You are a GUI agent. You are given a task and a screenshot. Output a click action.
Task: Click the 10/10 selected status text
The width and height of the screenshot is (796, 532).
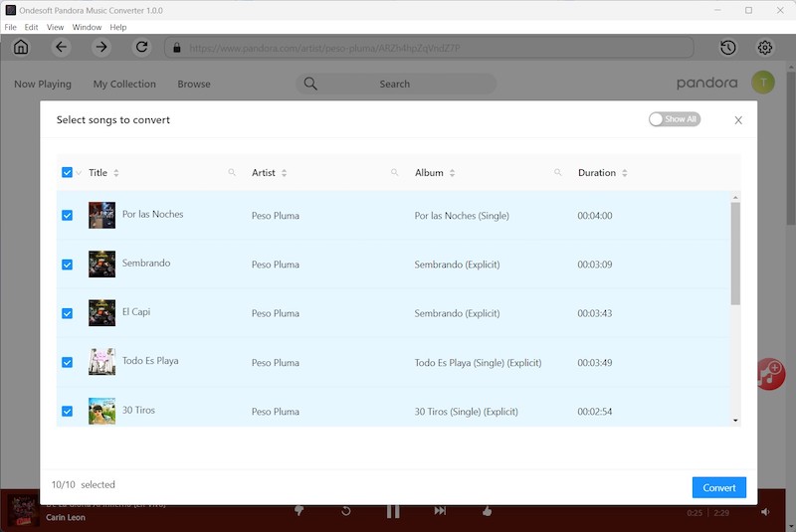tap(84, 484)
